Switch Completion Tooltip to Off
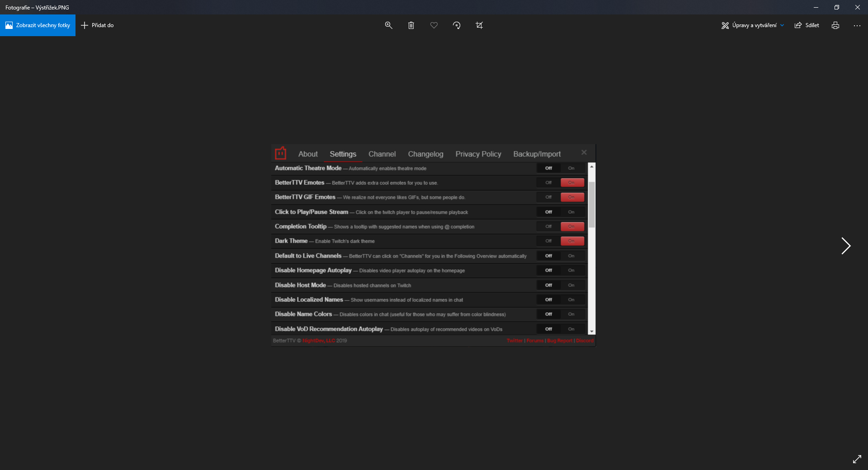Image resolution: width=868 pixels, height=470 pixels. click(548, 226)
